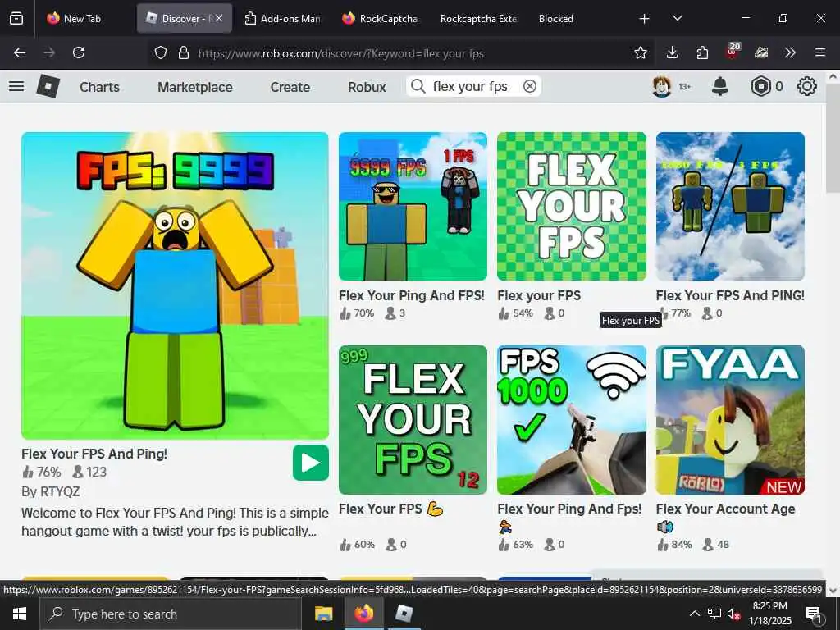Open the Firefox View icon in tab bar
840x630 pixels.
click(16, 18)
